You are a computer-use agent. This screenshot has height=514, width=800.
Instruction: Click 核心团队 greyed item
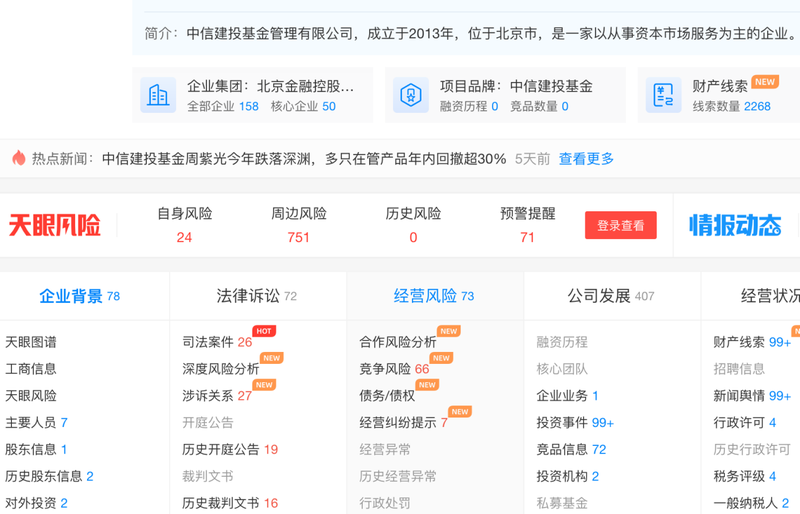[x=562, y=369]
